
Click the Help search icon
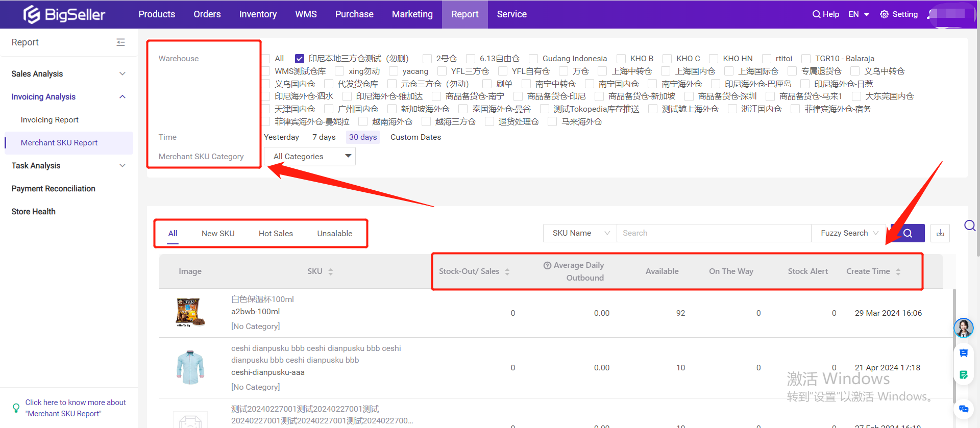coord(816,14)
